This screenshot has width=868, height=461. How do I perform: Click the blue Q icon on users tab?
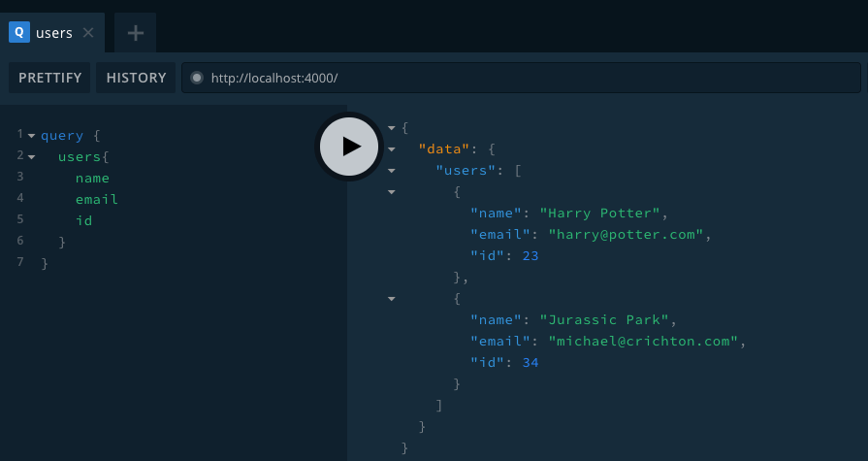tap(19, 33)
